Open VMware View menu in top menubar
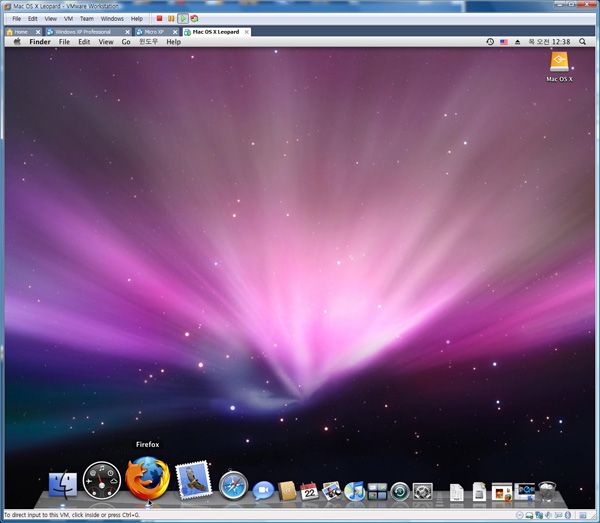 51,18
